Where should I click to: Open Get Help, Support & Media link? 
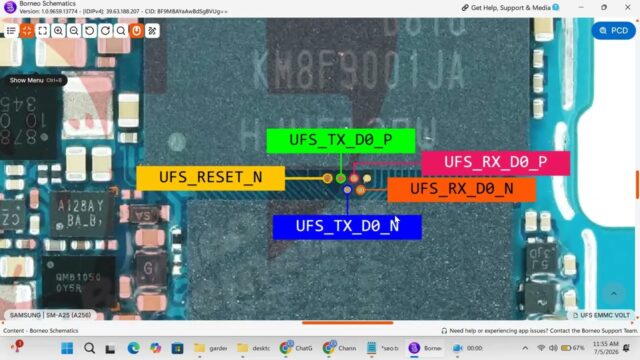[x=510, y=7]
